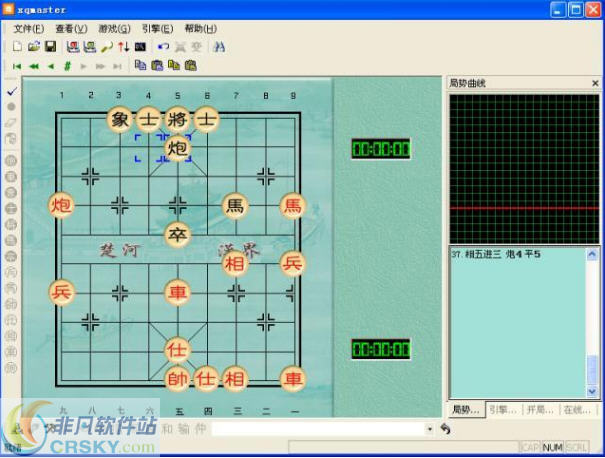Select the black 炮 cannon piece
Viewport: 605px width, 458px height.
(x=177, y=148)
